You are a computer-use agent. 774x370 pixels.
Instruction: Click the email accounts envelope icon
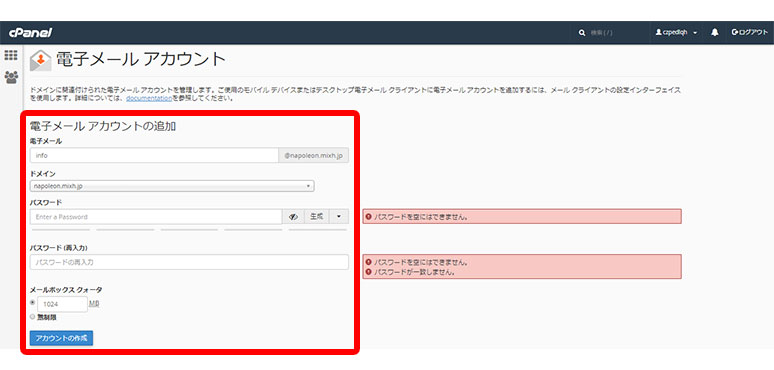click(x=40, y=61)
